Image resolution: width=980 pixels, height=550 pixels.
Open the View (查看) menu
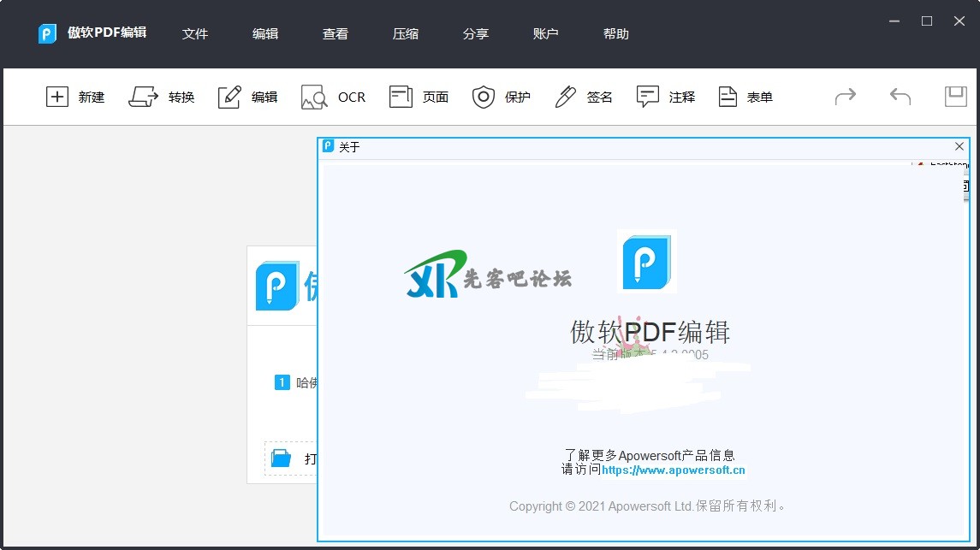336,34
